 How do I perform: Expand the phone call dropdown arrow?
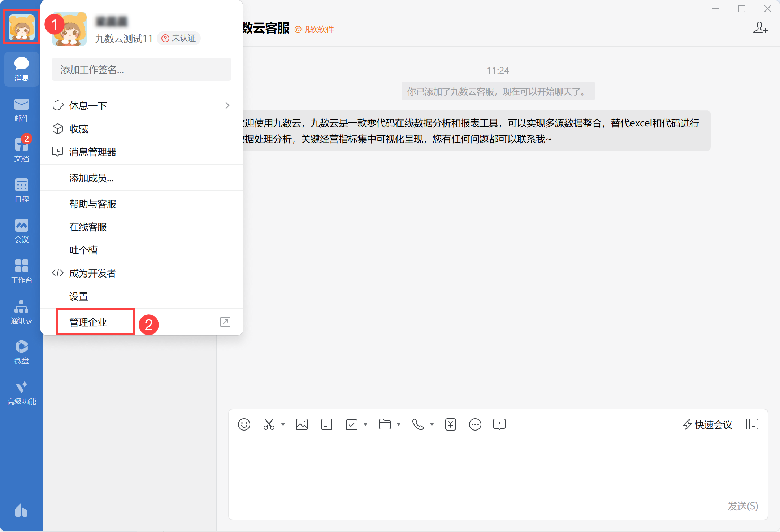432,424
